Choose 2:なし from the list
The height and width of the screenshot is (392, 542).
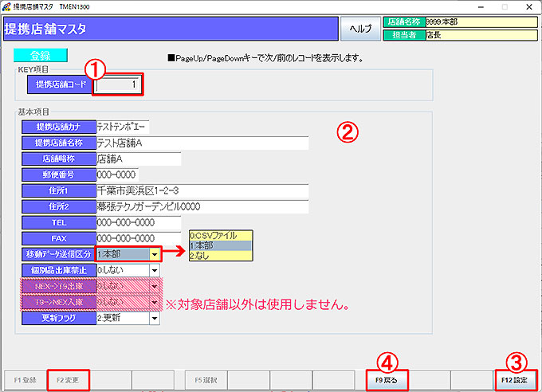pyautogui.click(x=221, y=256)
